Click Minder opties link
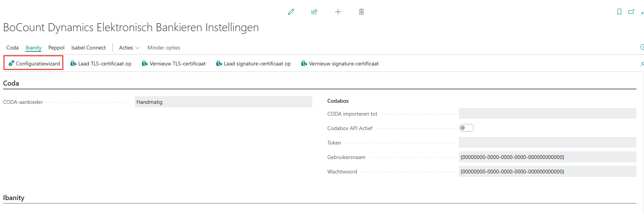644x213 pixels. [164, 48]
